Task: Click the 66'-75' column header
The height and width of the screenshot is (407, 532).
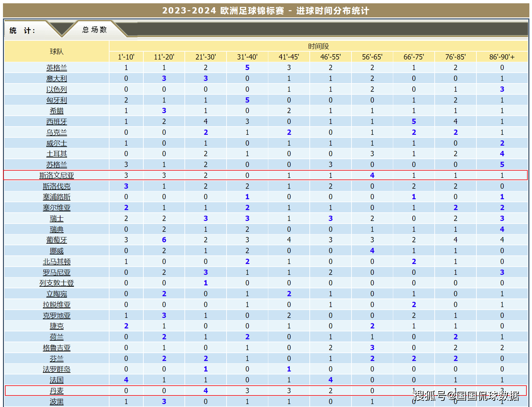Action: coord(414,57)
